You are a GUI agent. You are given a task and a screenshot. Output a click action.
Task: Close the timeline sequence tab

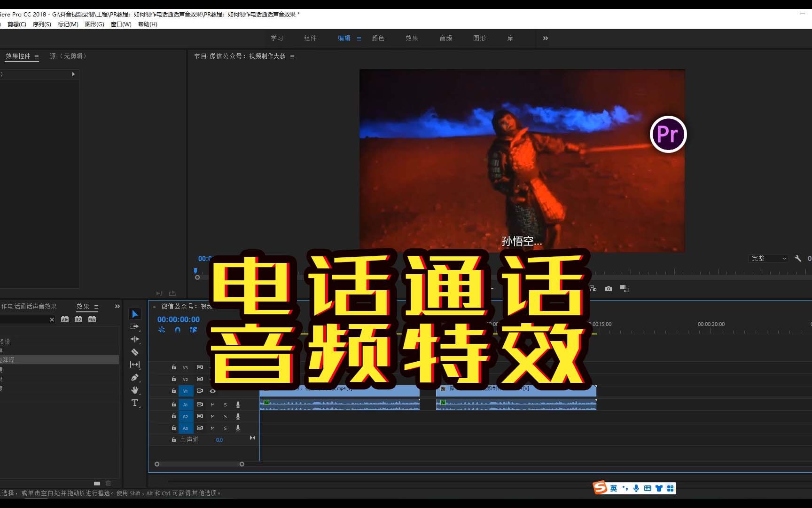154,307
